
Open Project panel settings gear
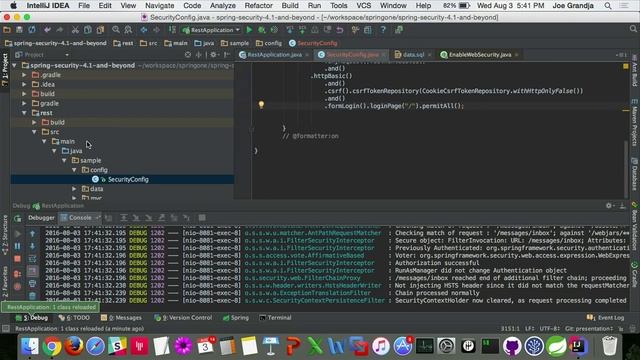click(x=213, y=55)
